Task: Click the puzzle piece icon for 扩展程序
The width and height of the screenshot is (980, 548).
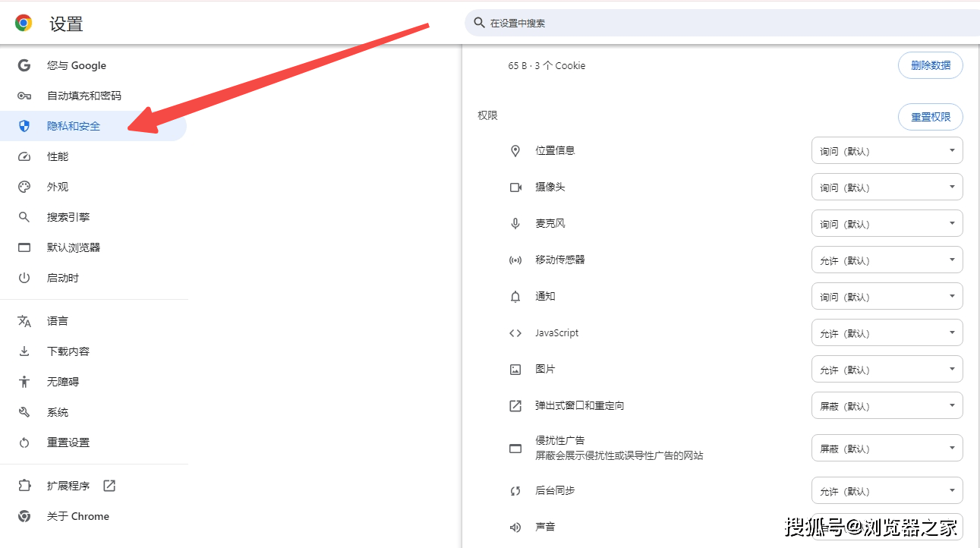Action: tap(24, 486)
